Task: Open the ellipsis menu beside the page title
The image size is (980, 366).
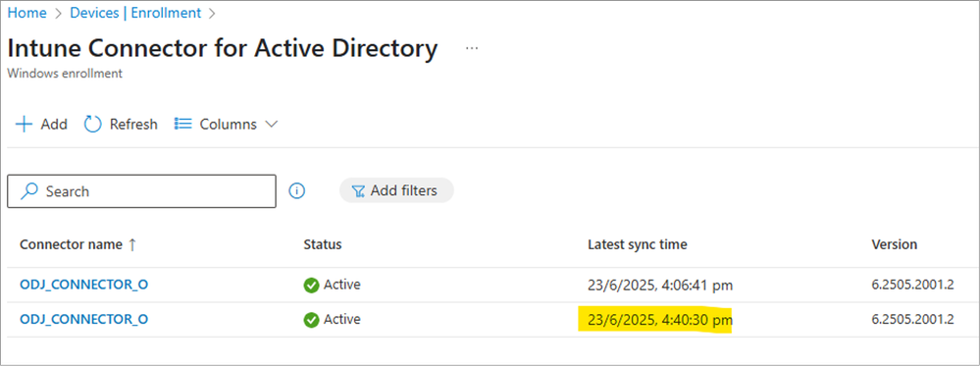Action: coord(472,49)
